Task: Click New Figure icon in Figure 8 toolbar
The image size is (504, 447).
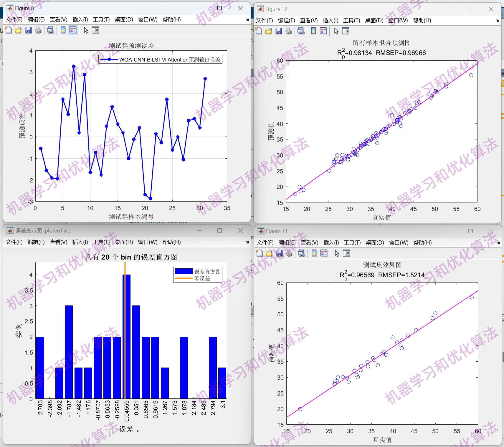Action: coord(9,30)
